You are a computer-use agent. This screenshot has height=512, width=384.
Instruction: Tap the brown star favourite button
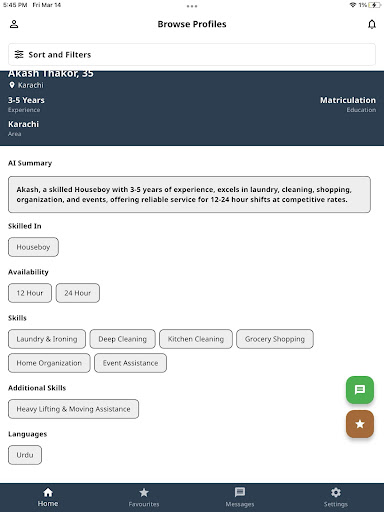click(x=360, y=424)
